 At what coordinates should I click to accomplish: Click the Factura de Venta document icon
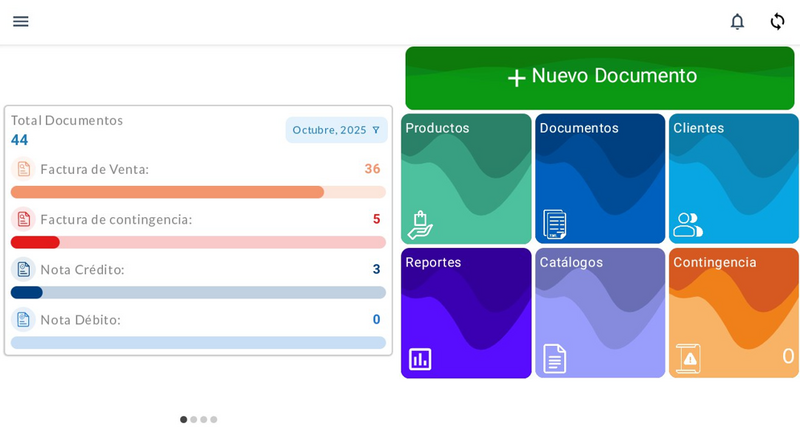click(23, 169)
